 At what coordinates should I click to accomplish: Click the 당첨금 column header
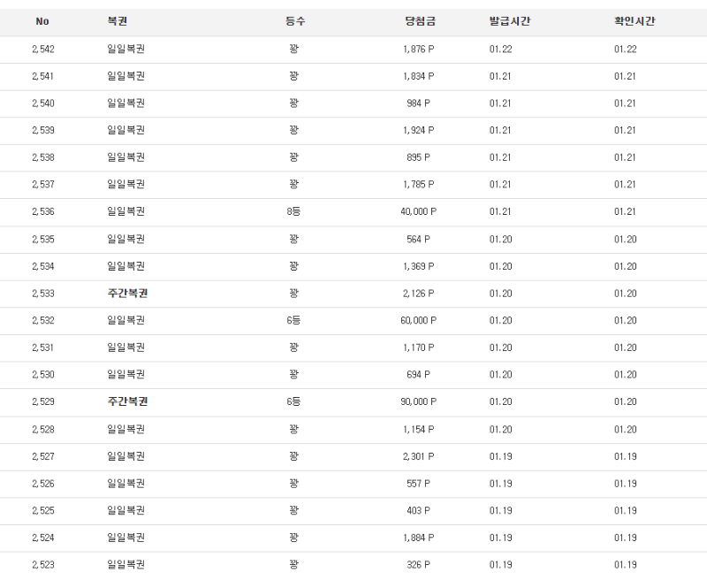(x=421, y=21)
